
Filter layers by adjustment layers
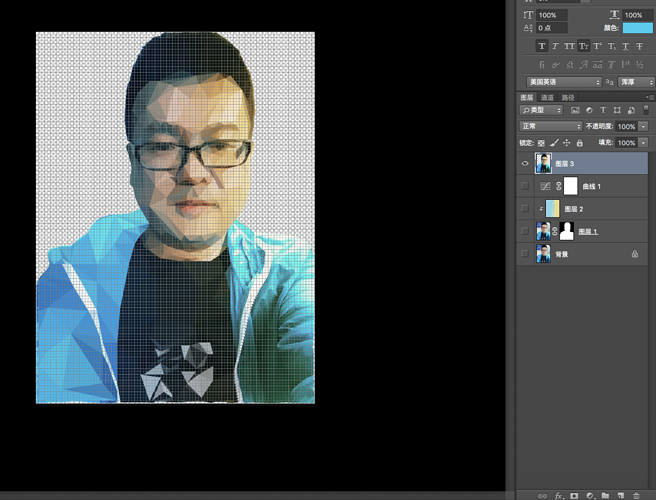point(589,110)
